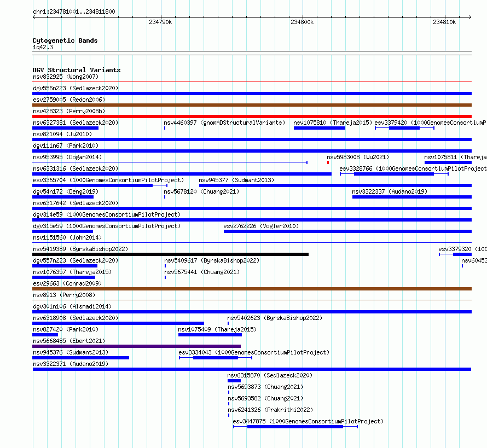Select nsv1151560 (John2014) variant

(x=252, y=242)
